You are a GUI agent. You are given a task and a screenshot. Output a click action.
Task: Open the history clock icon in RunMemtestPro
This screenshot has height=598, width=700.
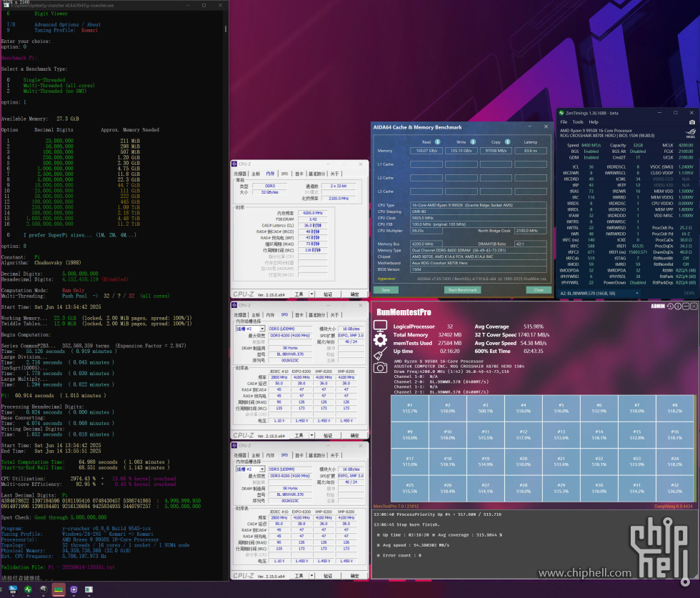tap(670, 306)
